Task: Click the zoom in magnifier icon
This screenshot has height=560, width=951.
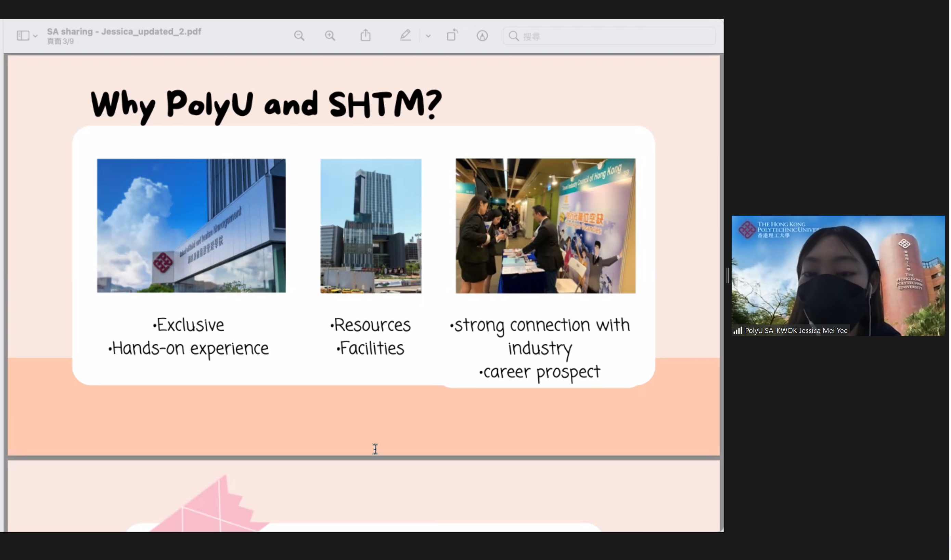Action: click(x=330, y=36)
